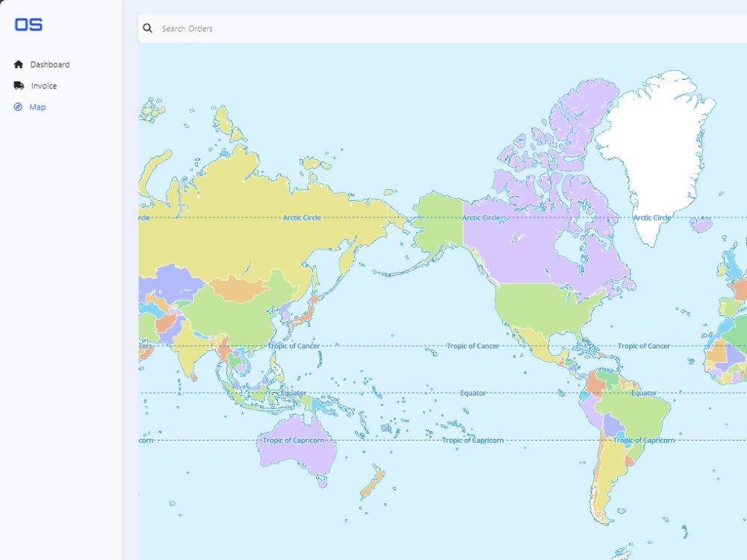This screenshot has width=747, height=560.
Task: Click Papua New Guinea on the map
Action: pyautogui.click(x=321, y=406)
